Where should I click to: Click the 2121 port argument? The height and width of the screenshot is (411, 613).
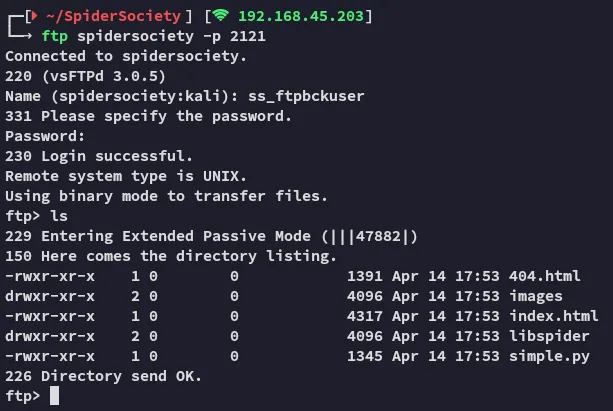248,36
